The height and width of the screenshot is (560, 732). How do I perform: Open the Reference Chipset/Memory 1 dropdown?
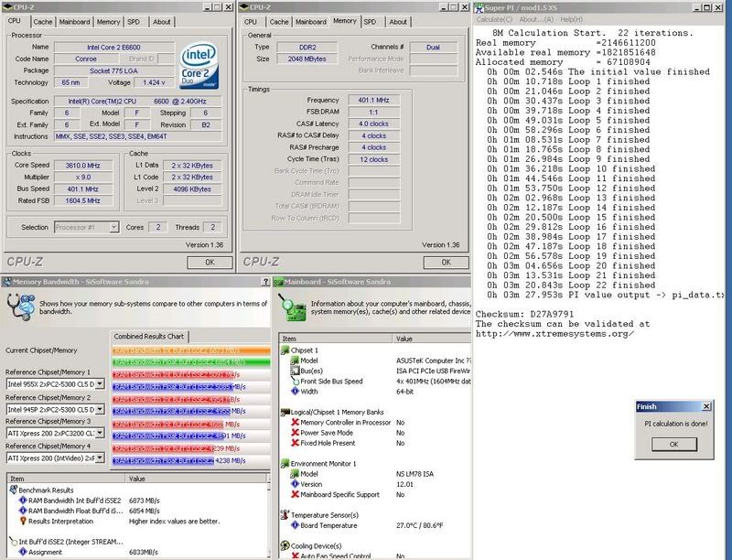[x=100, y=384]
